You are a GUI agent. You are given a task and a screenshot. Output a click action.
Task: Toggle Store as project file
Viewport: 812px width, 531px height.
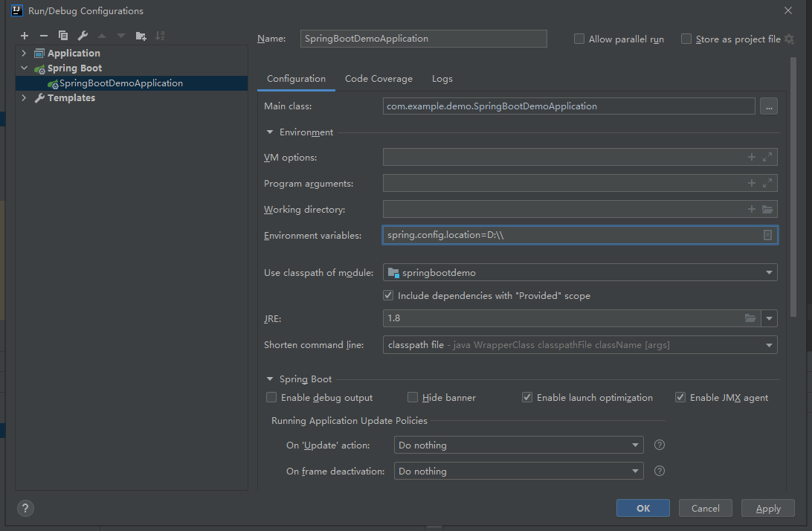pyautogui.click(x=686, y=39)
